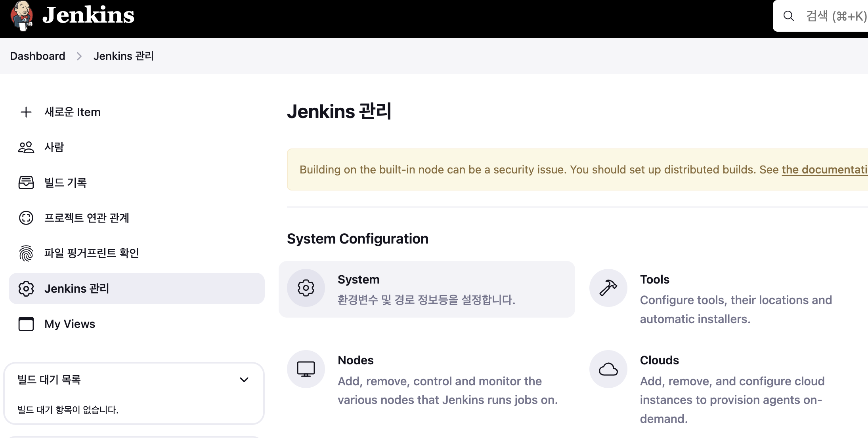
Task: Click the people icon next to 사람
Action: coord(26,147)
